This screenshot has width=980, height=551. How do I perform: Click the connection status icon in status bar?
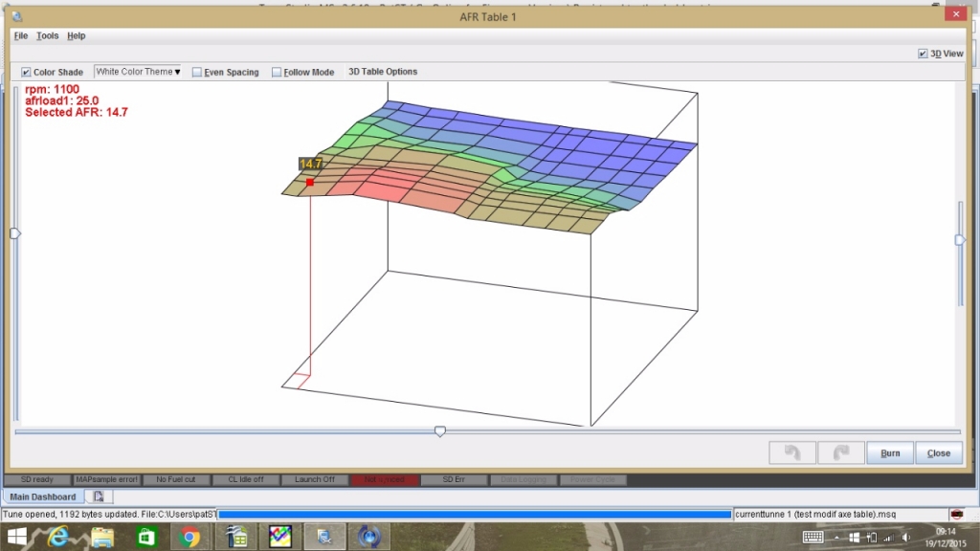tap(956, 514)
